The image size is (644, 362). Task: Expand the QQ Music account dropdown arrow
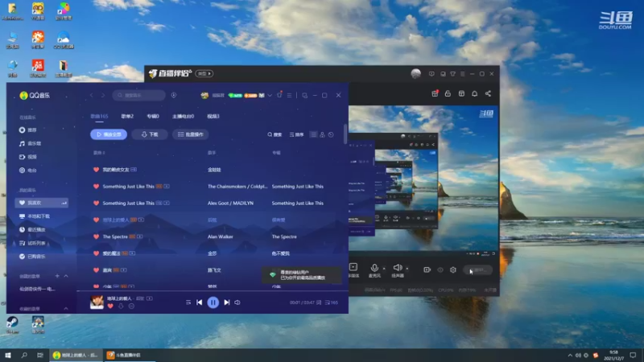(x=270, y=95)
